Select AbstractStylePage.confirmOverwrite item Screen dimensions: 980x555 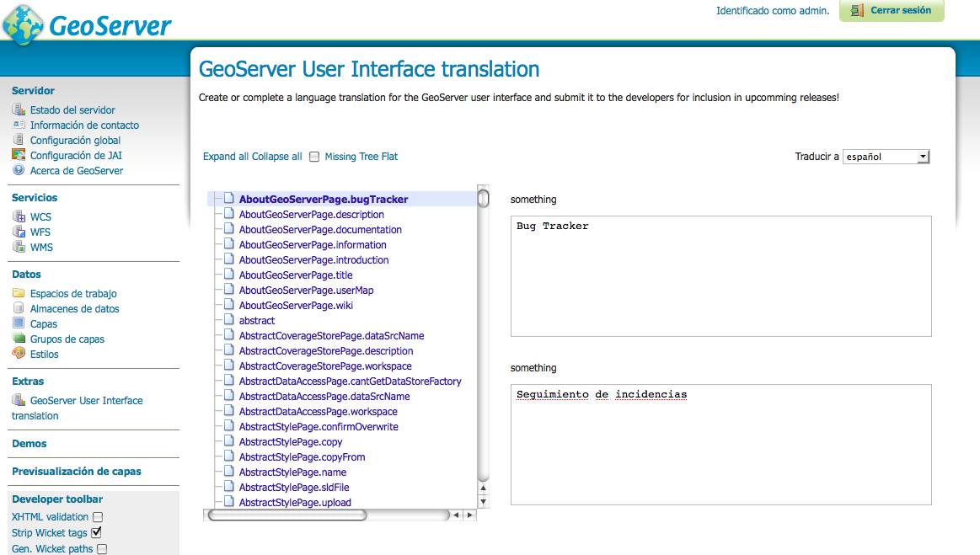(319, 426)
